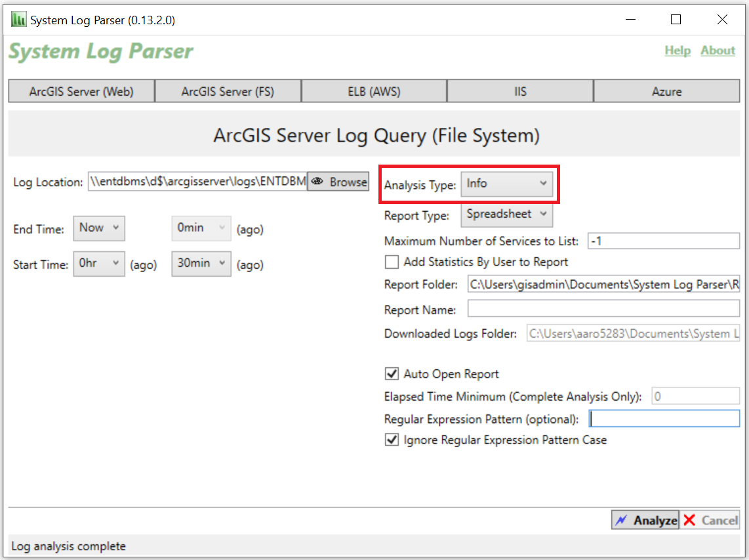The height and width of the screenshot is (560, 749).
Task: Open the Help link
Action: [x=678, y=50]
